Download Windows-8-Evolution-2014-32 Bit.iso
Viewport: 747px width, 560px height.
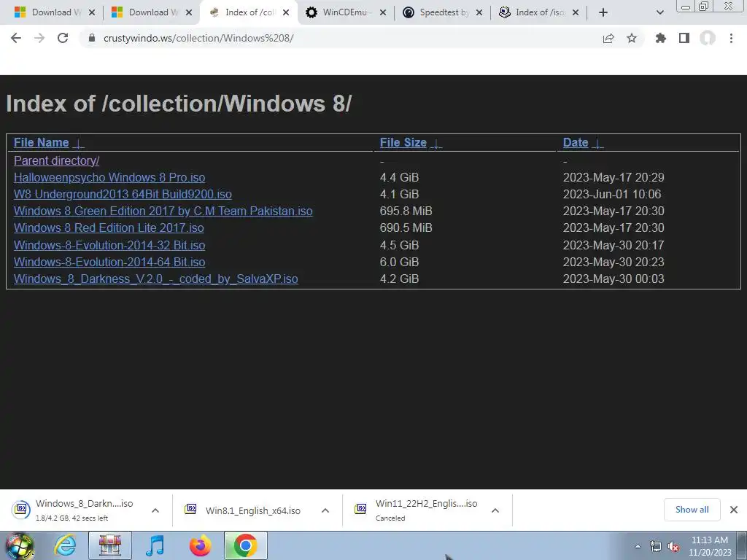tap(109, 245)
